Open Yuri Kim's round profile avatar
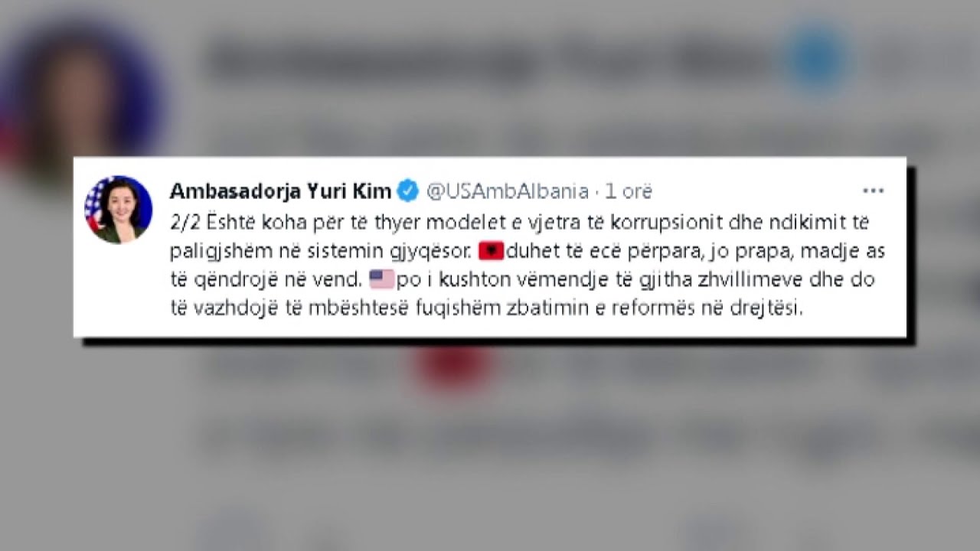 [118, 209]
